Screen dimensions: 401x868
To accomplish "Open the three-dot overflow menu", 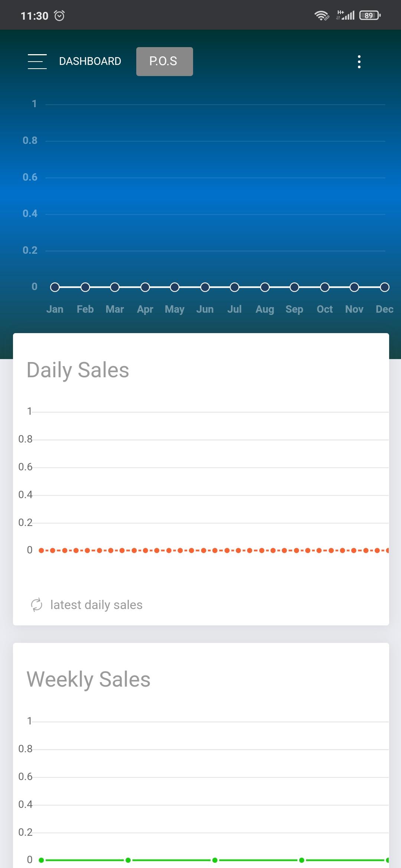I will 359,62.
